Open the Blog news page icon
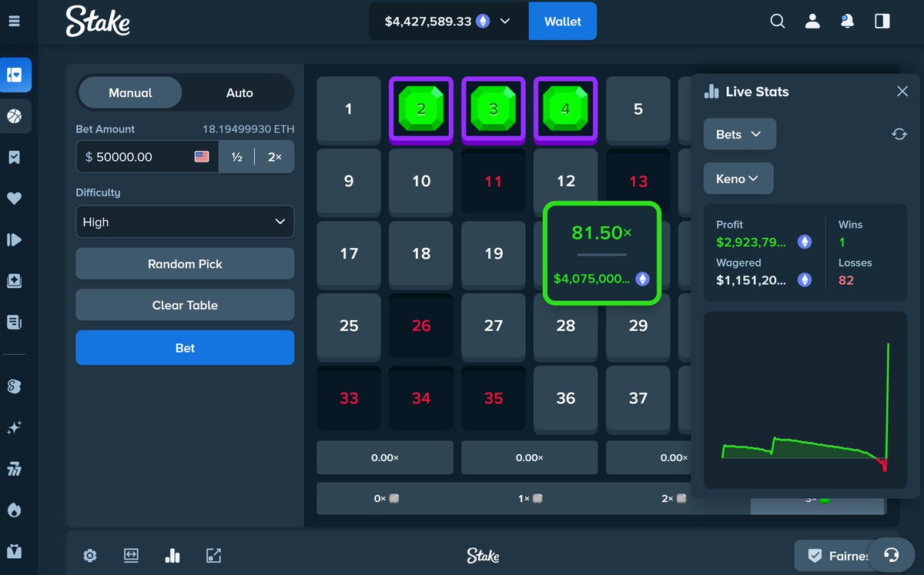Image resolution: width=924 pixels, height=575 pixels. (x=14, y=322)
